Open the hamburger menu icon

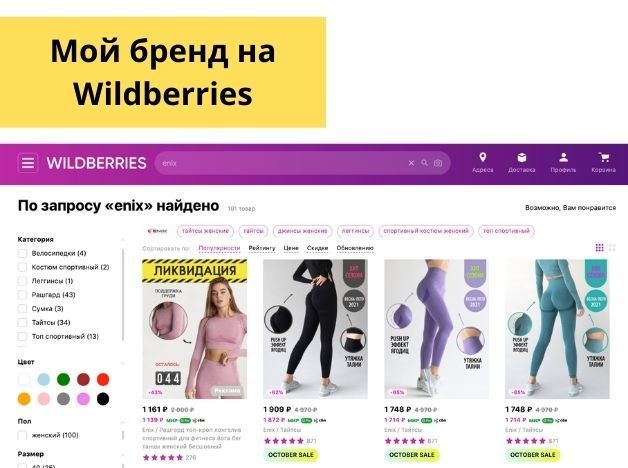point(28,163)
